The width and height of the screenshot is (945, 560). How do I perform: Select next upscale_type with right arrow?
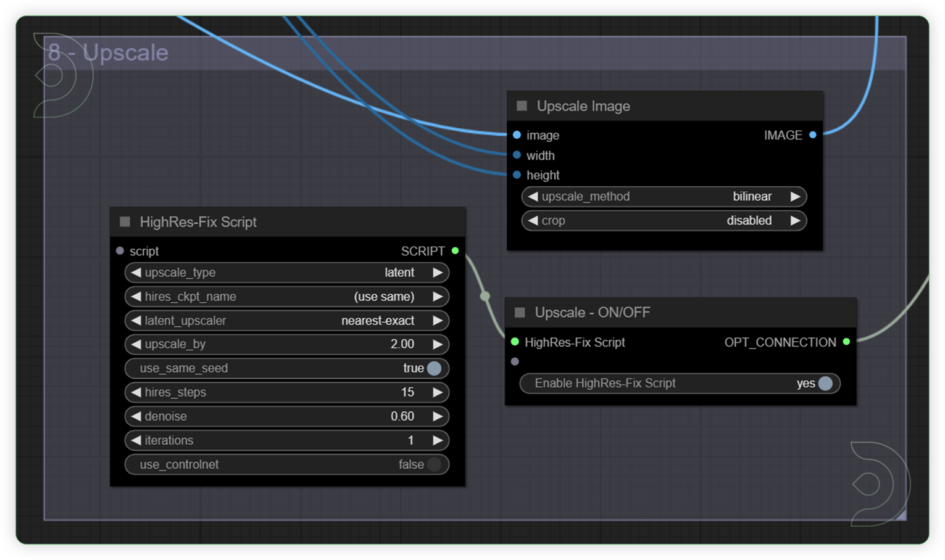438,272
